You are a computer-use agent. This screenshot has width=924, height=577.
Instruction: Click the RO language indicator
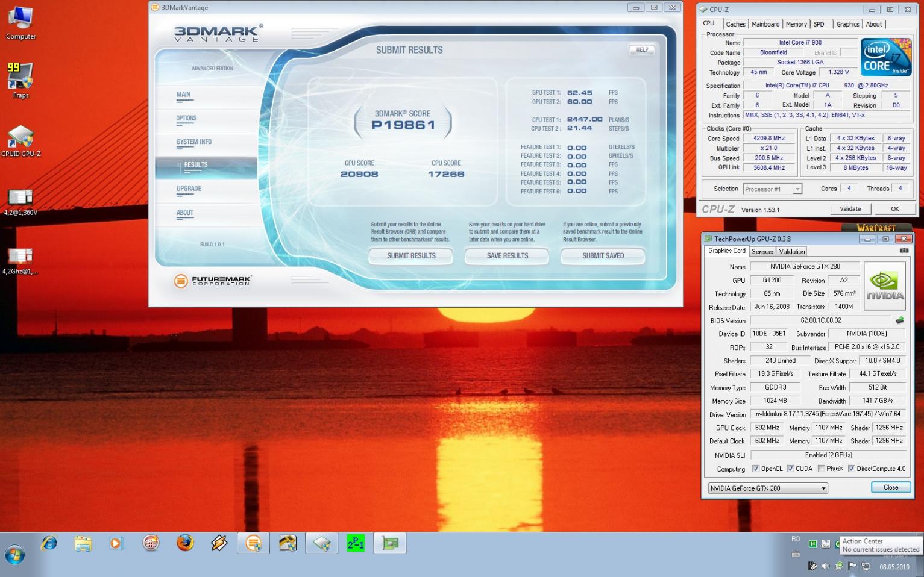pos(796,539)
